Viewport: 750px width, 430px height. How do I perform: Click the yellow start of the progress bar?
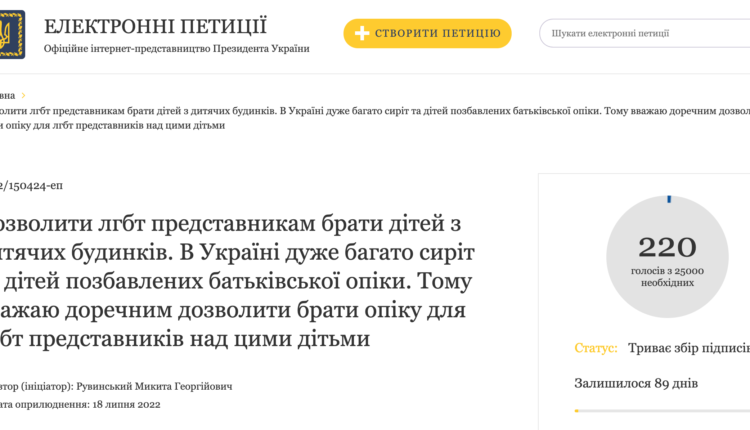(x=577, y=411)
